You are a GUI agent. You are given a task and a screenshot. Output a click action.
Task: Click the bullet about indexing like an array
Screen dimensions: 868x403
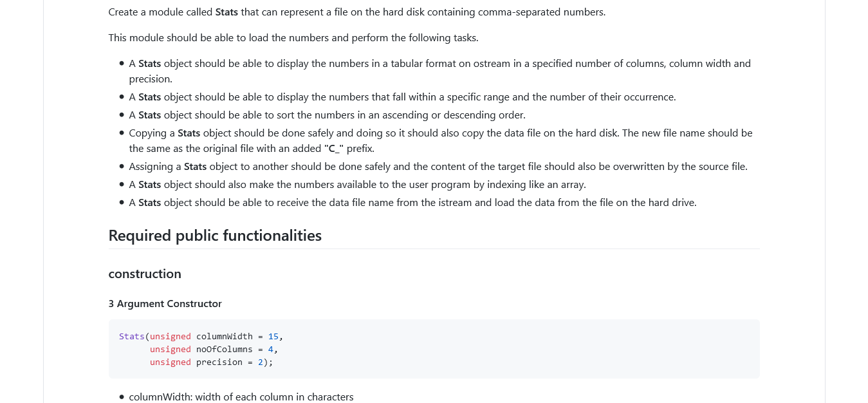click(x=358, y=185)
